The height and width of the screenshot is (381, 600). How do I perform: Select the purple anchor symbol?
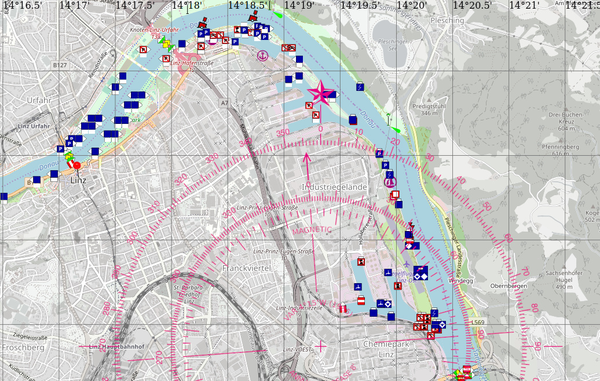pyautogui.click(x=262, y=56)
